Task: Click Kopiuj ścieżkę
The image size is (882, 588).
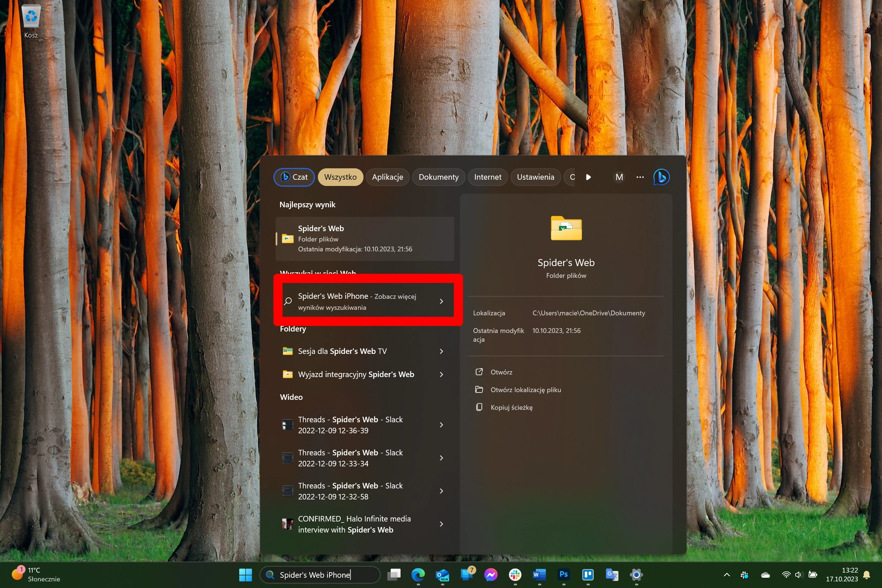Action: click(x=512, y=407)
